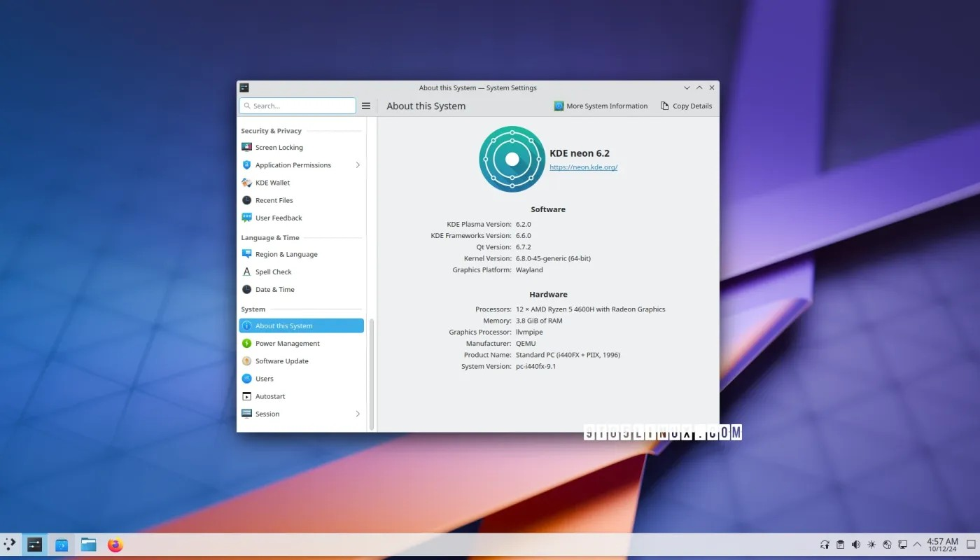980x560 pixels.
Task: Click the Software Update icon
Action: pyautogui.click(x=246, y=360)
